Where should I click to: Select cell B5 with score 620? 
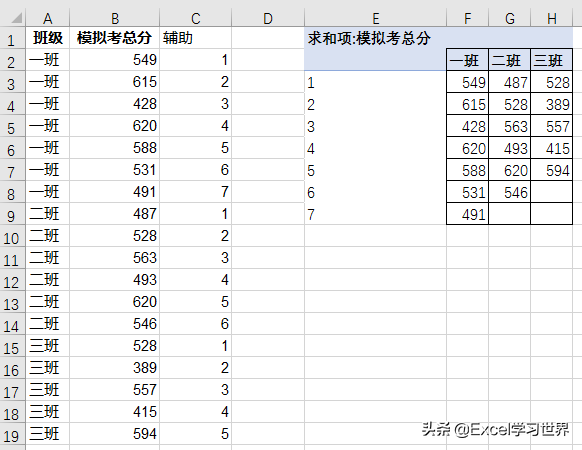click(x=114, y=126)
